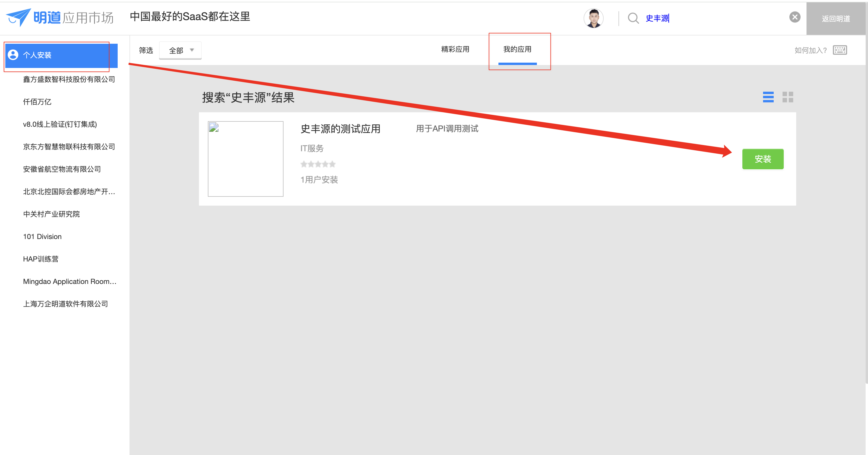This screenshot has height=455, width=868.
Task: Click the app thumbnail placeholder image
Action: (245, 159)
